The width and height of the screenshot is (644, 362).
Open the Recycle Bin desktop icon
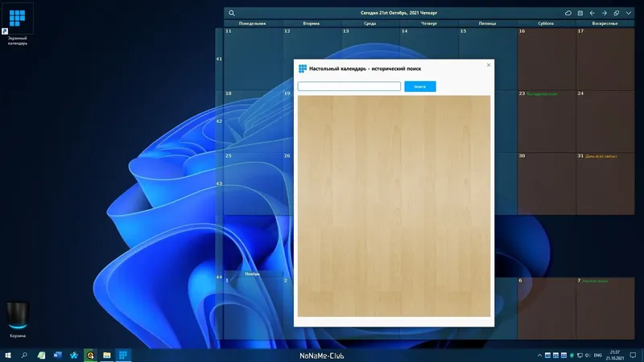pos(18,319)
